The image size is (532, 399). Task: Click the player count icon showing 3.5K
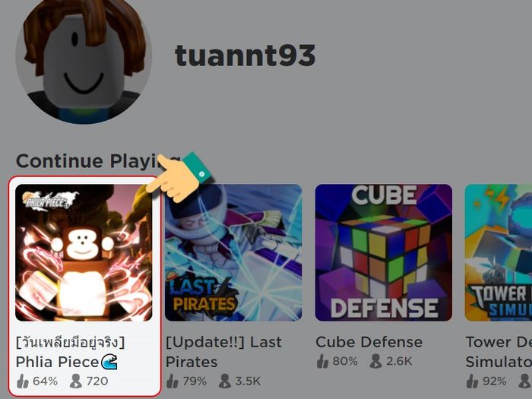[x=225, y=381]
